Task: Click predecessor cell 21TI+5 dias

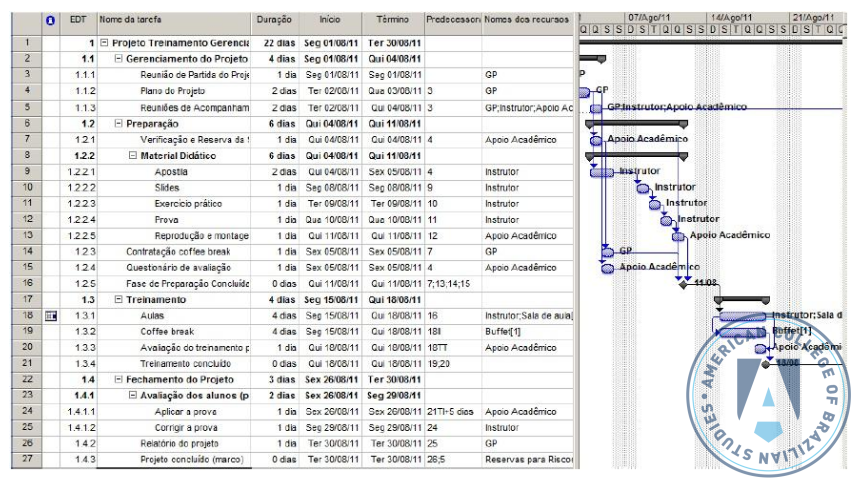Action: [453, 411]
